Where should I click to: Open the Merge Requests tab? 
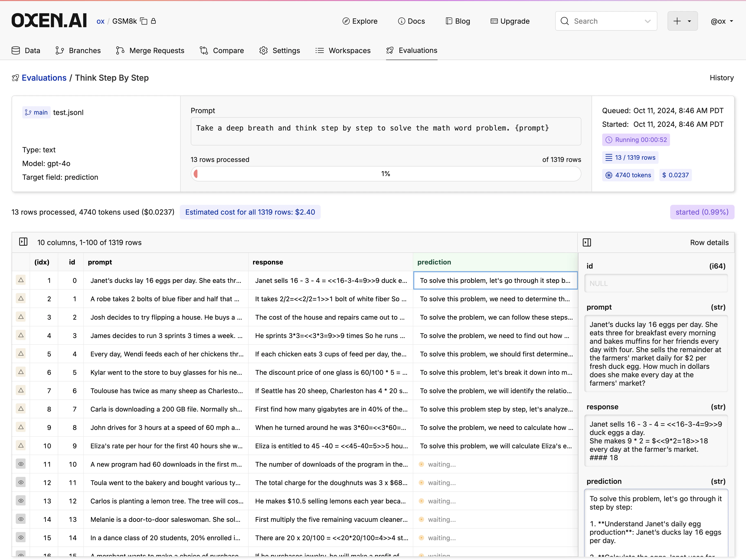(150, 51)
